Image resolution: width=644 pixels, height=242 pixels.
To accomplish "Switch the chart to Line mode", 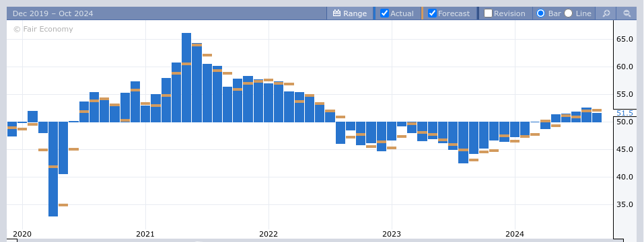I will tap(568, 13).
